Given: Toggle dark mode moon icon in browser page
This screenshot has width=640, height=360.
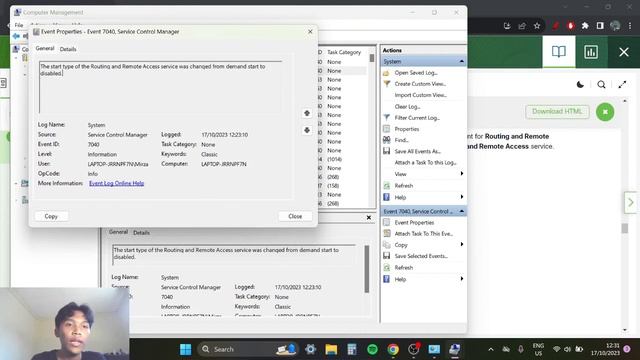Looking at the screenshot, I should tap(580, 84).
